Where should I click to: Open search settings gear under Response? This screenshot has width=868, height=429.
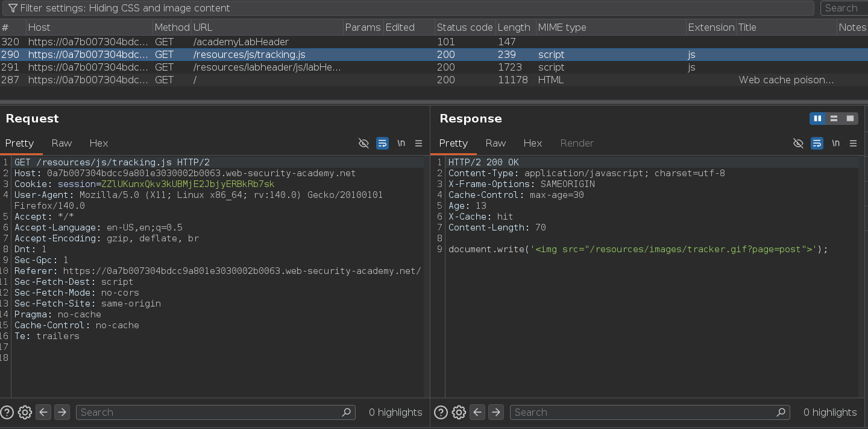point(459,412)
